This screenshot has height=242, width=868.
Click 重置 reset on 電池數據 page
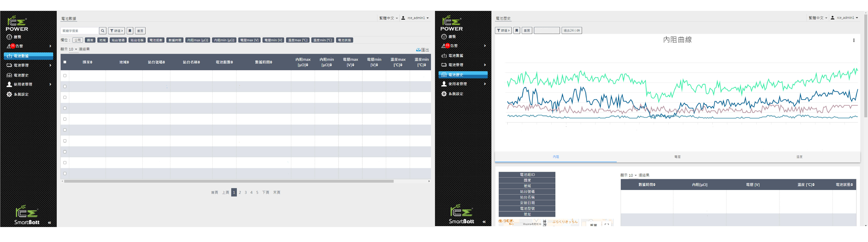click(140, 31)
